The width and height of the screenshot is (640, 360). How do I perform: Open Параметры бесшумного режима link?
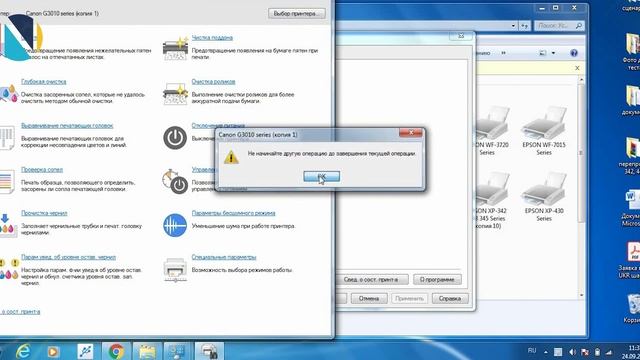[233, 213]
